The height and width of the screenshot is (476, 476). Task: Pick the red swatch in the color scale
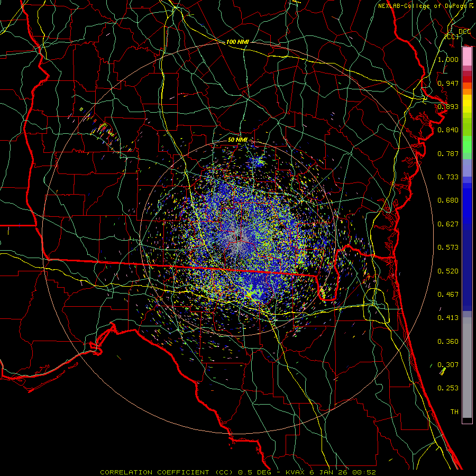(467, 79)
